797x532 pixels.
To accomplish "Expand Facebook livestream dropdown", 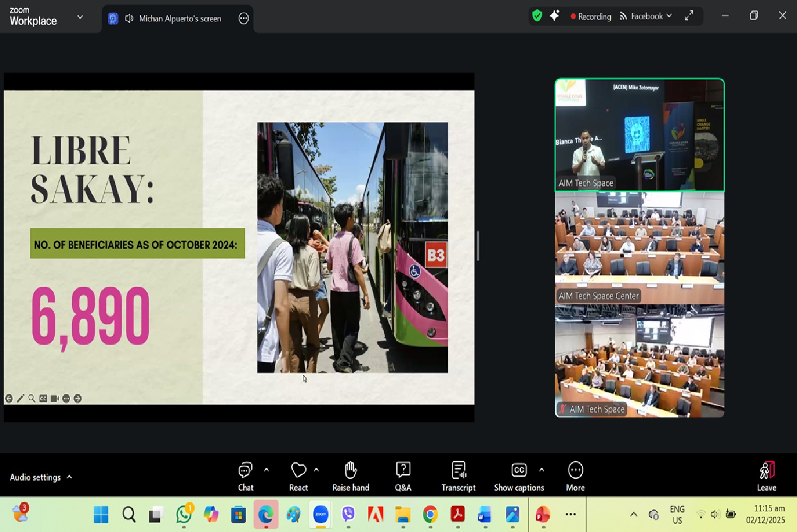I will tap(646, 16).
